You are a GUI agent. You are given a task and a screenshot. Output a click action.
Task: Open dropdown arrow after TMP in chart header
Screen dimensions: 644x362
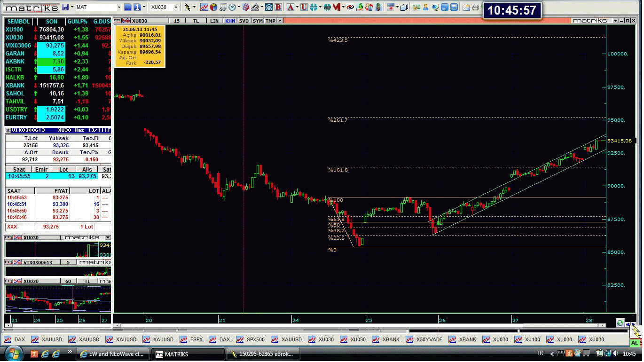tap(280, 21)
